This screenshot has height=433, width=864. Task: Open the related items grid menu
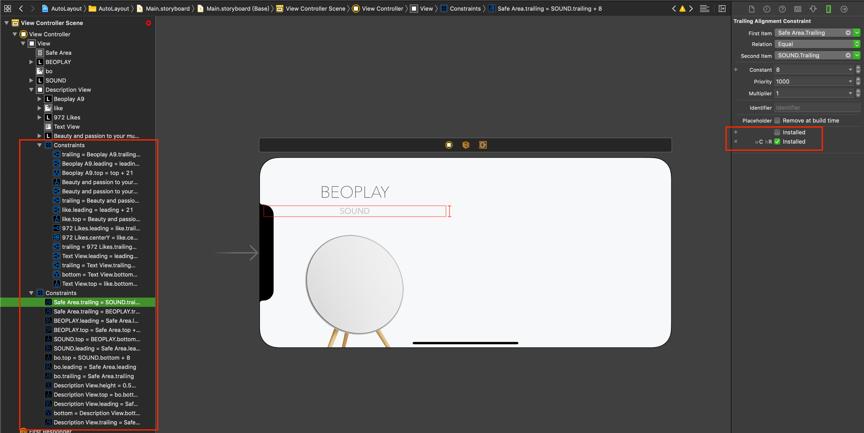coord(7,8)
